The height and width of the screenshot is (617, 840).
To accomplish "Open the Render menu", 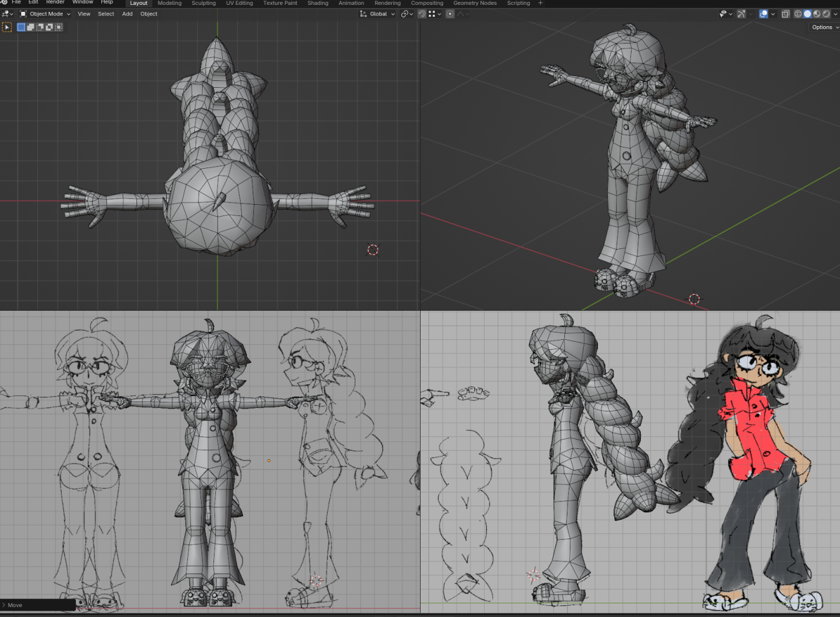I will (x=55, y=2).
